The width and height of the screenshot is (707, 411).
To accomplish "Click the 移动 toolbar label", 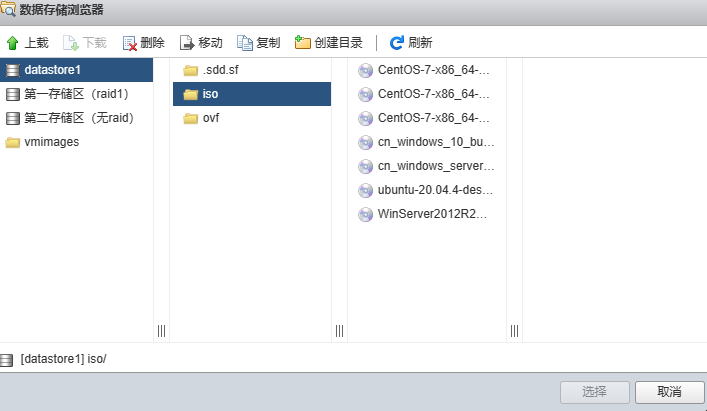I will (x=211, y=43).
